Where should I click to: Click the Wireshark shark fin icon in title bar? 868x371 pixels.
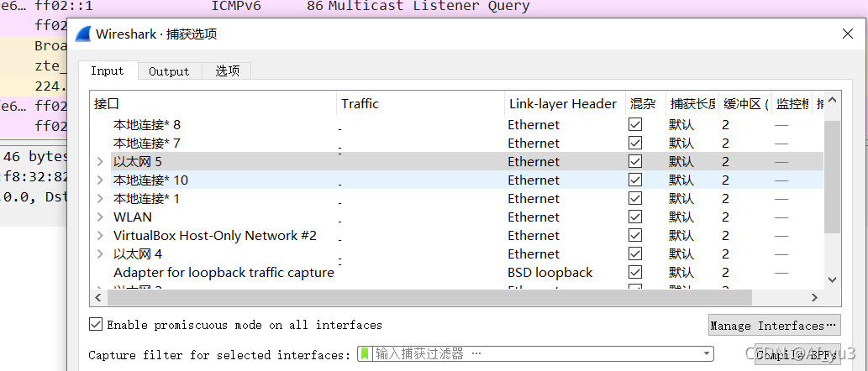[x=83, y=34]
